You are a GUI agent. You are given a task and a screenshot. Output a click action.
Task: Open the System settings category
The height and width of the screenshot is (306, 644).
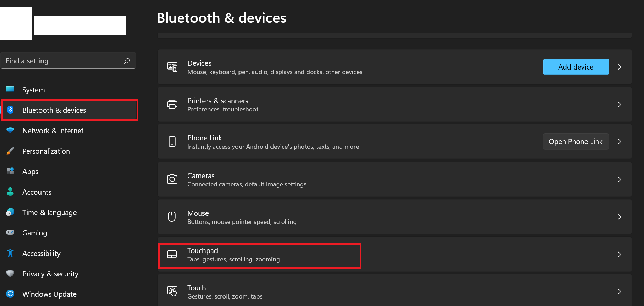tap(33, 90)
